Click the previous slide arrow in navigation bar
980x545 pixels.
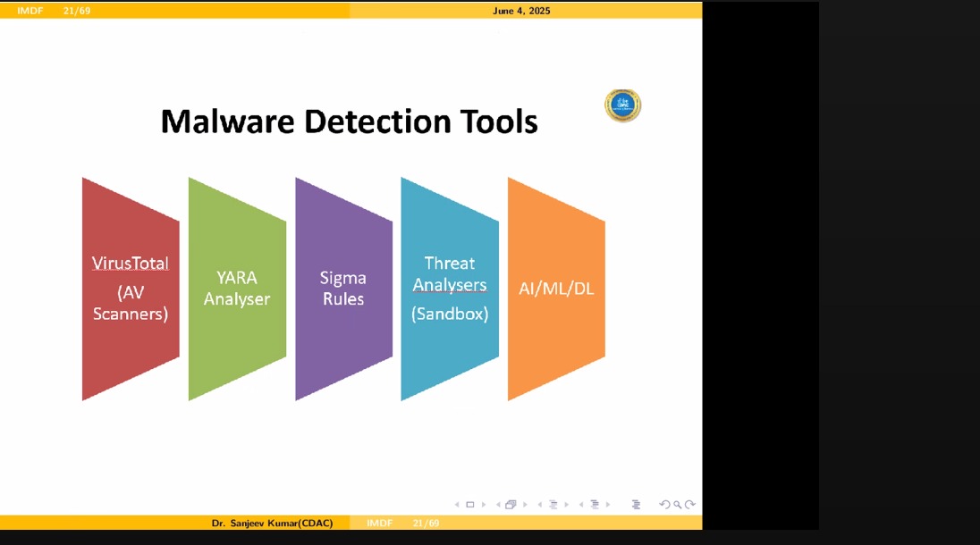pyautogui.click(x=457, y=505)
